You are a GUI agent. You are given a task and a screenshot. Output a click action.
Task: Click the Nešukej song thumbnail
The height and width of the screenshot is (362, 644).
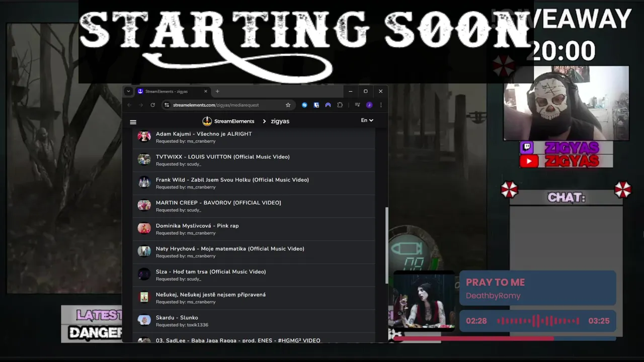pos(144,297)
